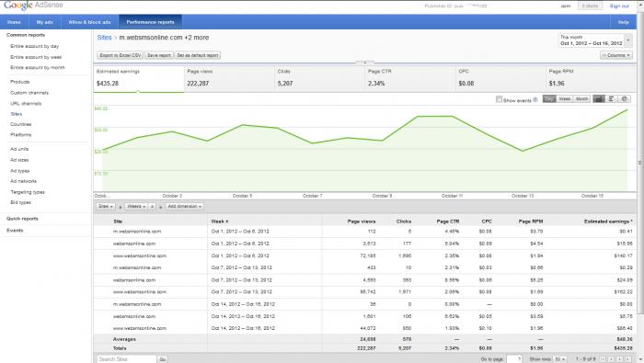Screen dimensions: 644x363
Task: Switch to pie chart view
Action: coord(625,99)
